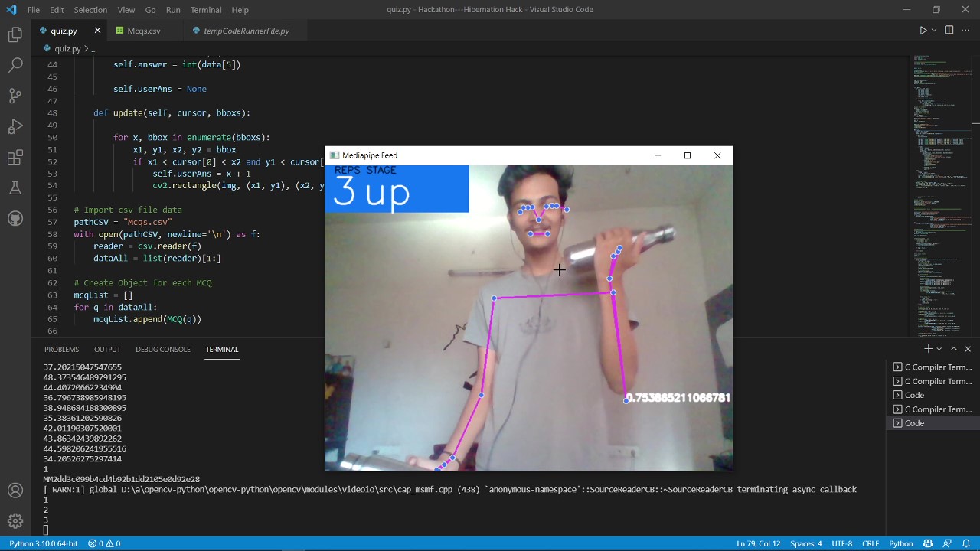980x551 pixels.
Task: Switch to the DEBUG CONSOLE panel tab
Action: click(x=163, y=350)
